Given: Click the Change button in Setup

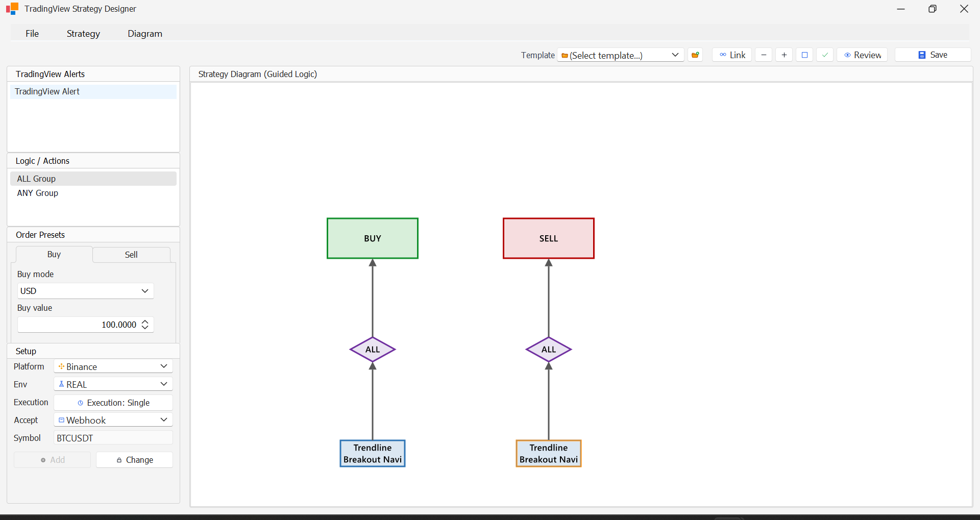Looking at the screenshot, I should coord(134,460).
